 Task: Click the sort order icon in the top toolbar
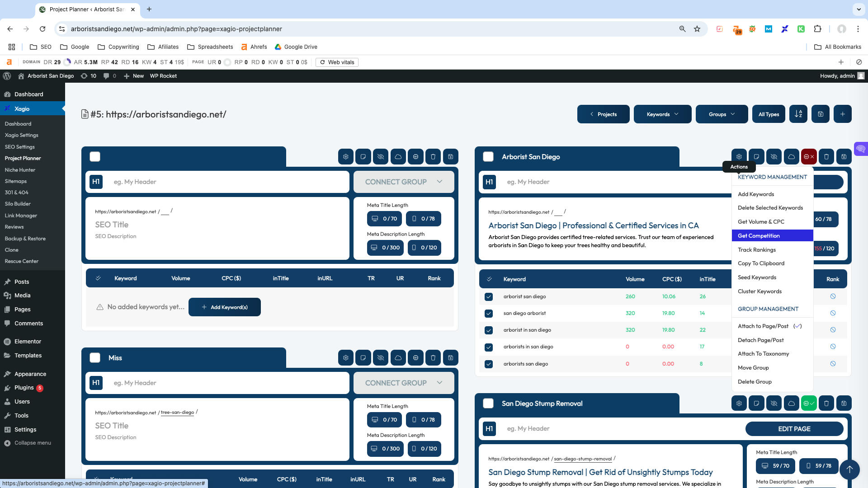[798, 114]
